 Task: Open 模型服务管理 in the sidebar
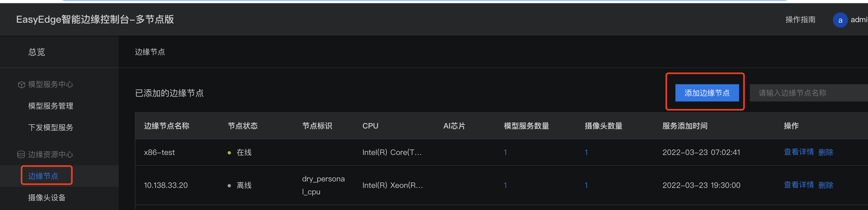[50, 106]
